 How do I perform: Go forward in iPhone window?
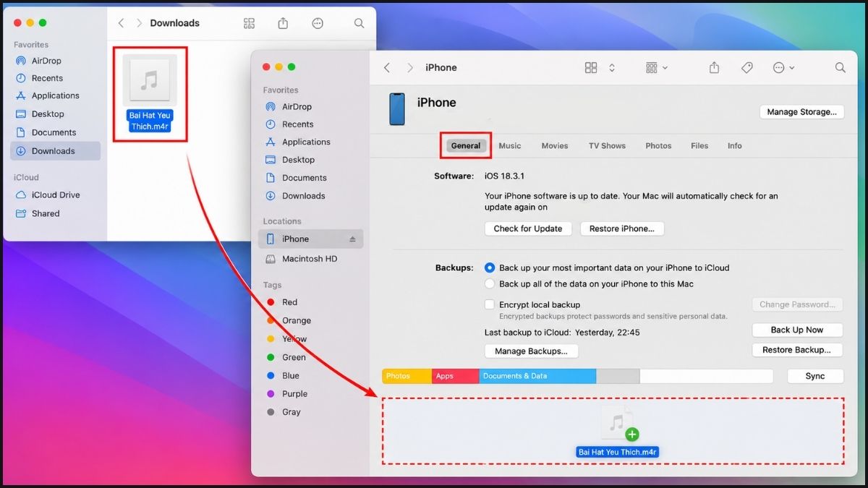(x=410, y=67)
